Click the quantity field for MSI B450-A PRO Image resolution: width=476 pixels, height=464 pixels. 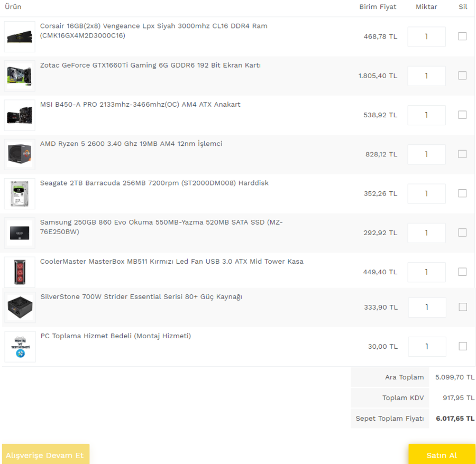point(426,115)
